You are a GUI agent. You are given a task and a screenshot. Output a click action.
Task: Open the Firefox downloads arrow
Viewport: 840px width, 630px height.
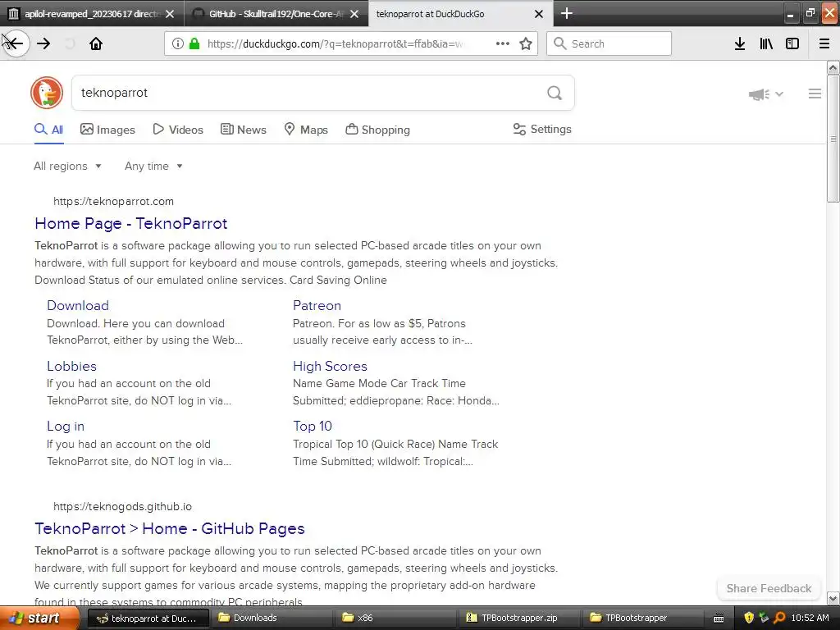point(740,43)
